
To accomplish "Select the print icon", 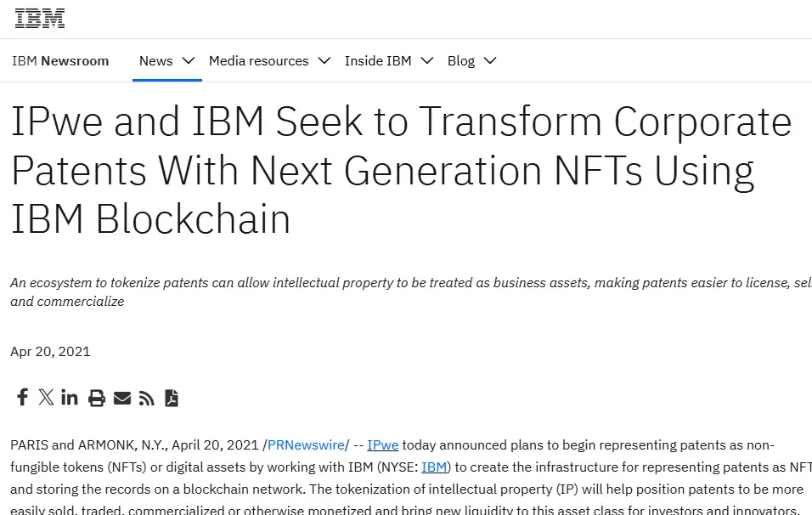I will point(96,397).
